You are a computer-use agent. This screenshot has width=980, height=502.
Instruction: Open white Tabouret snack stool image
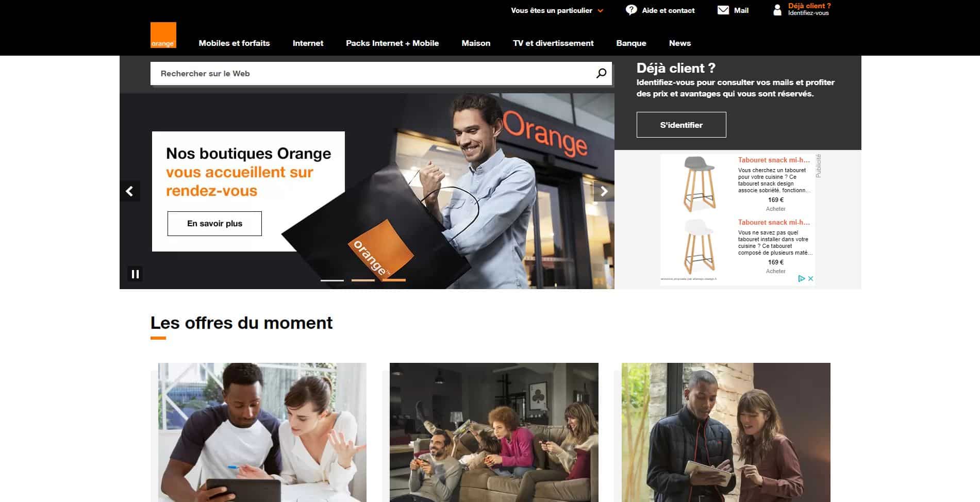pos(699,246)
